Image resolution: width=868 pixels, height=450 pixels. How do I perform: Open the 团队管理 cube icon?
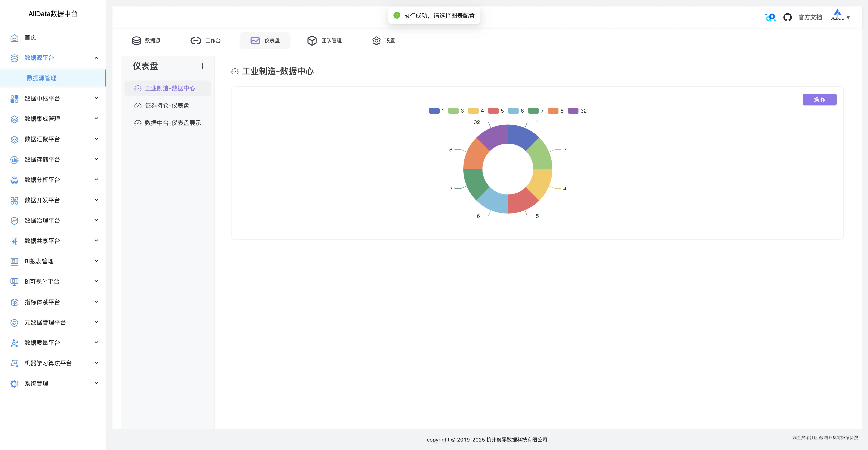pyautogui.click(x=312, y=40)
